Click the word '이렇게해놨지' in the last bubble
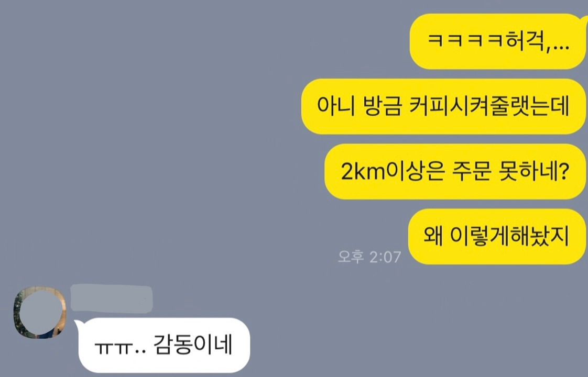Screen dimensions: 588x377 point(509,237)
